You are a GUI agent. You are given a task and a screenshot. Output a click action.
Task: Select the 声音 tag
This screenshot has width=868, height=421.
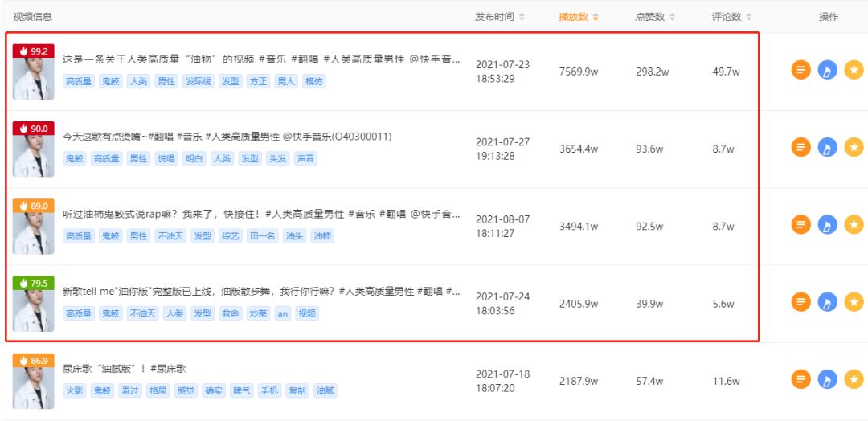(x=306, y=159)
